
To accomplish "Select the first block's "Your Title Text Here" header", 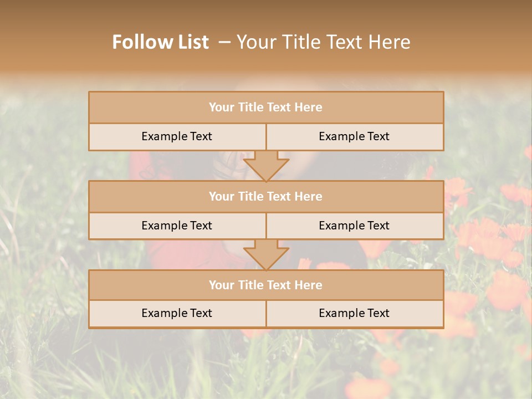I will [x=265, y=108].
